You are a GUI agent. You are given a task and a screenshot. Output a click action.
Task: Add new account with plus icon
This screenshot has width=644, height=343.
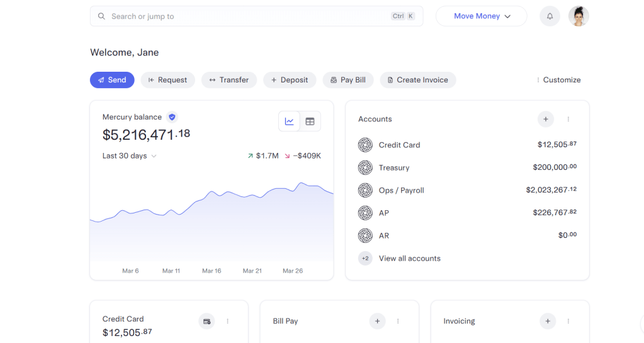(546, 119)
